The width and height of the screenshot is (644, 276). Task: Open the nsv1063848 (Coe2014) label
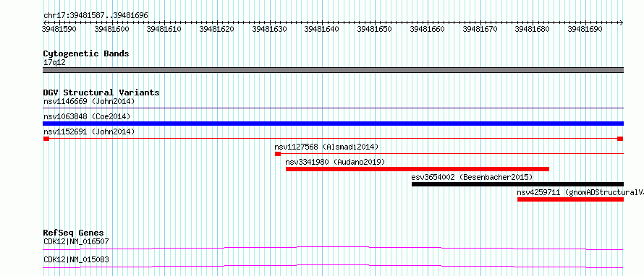pos(87,116)
